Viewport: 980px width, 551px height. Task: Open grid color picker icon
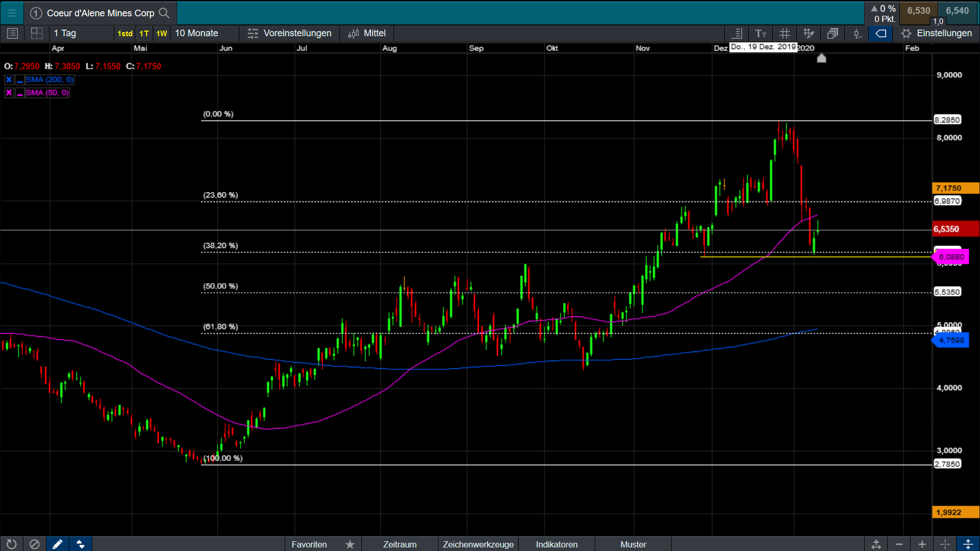(x=808, y=34)
